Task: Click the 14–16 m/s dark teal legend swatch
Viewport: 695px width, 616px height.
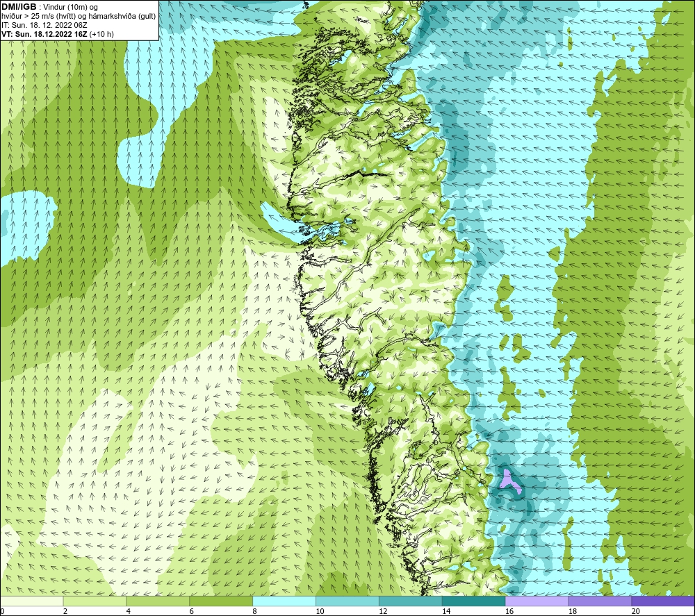Action: tap(474, 601)
